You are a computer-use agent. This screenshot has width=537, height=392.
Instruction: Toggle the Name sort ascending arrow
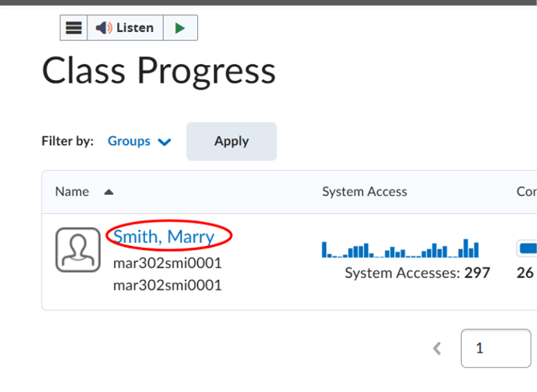pyautogui.click(x=108, y=192)
